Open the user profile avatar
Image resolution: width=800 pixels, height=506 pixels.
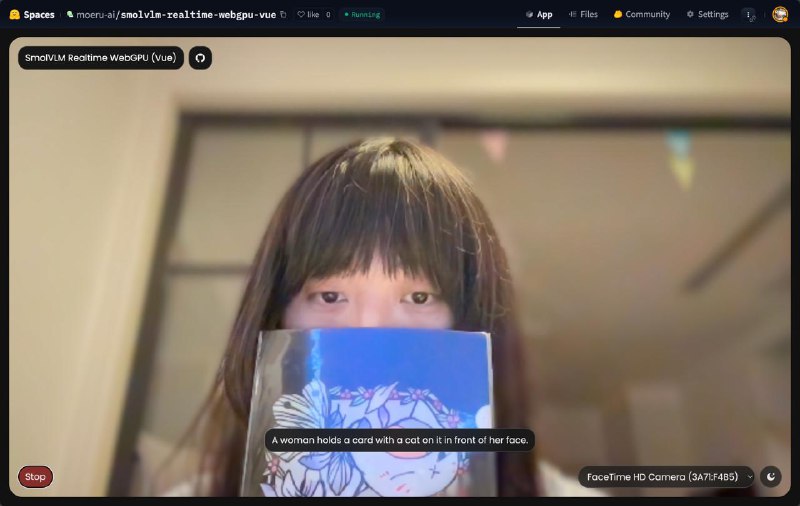pyautogui.click(x=780, y=14)
